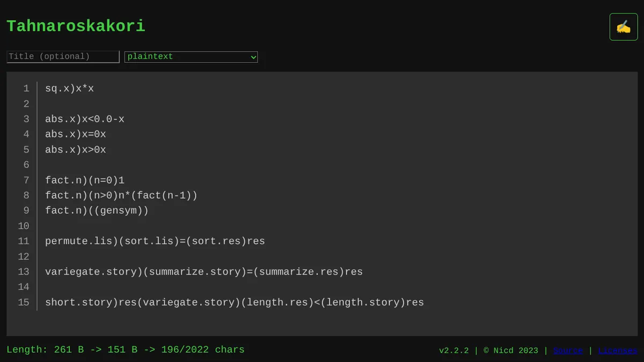Click the line starting with variegate.story)

coord(204,272)
